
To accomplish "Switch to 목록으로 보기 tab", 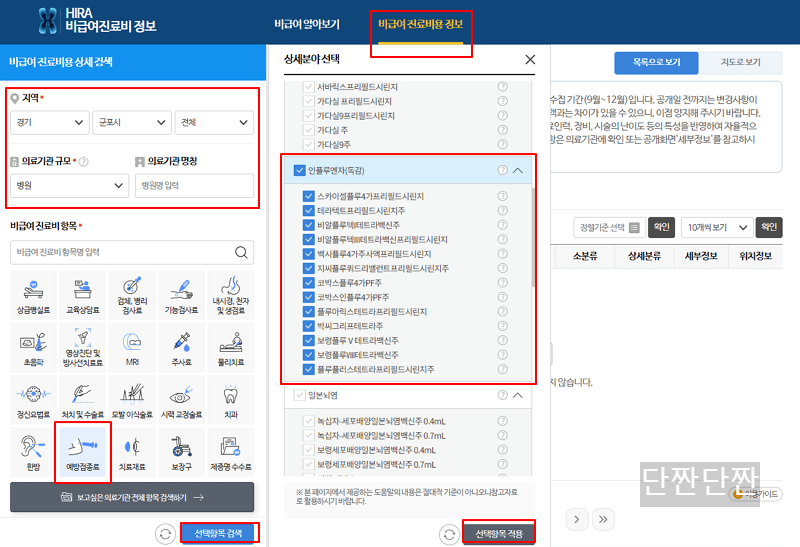I will coord(656,62).
